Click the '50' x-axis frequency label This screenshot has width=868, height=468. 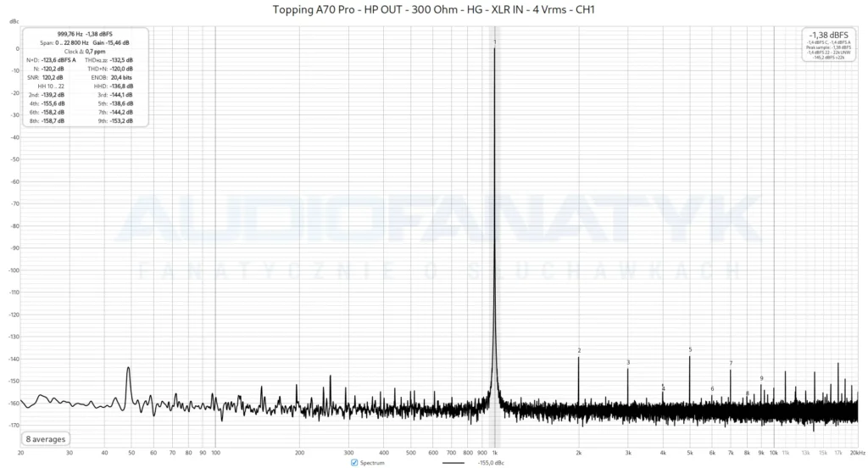tap(131, 453)
